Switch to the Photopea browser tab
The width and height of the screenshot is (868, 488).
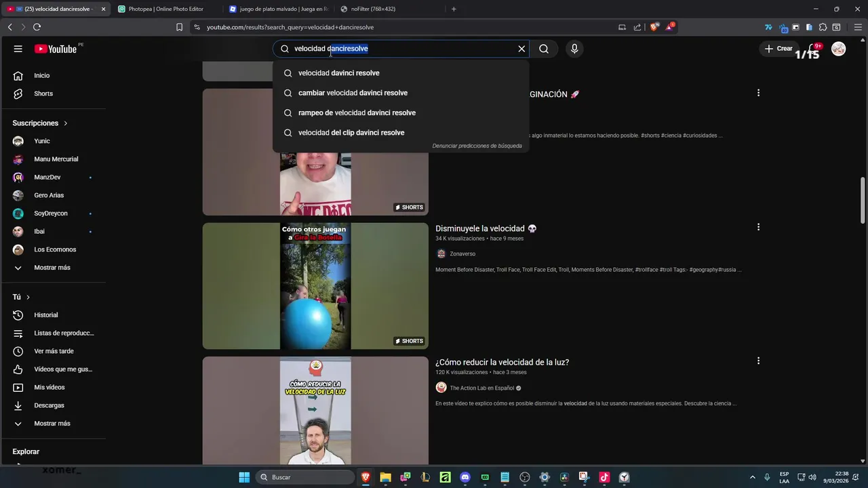point(166,9)
